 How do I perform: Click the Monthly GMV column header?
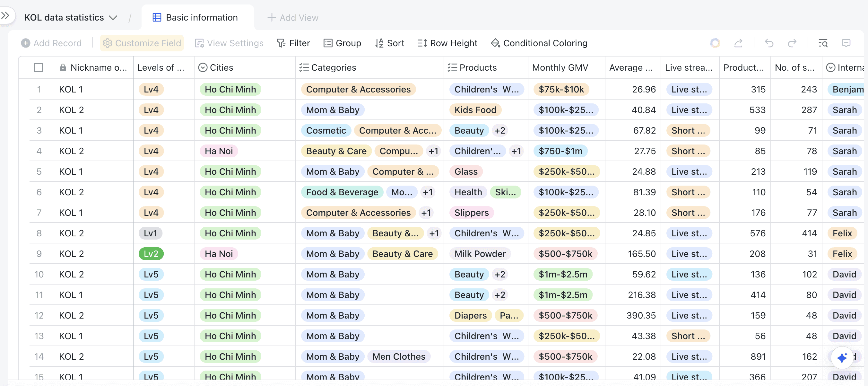[560, 67]
